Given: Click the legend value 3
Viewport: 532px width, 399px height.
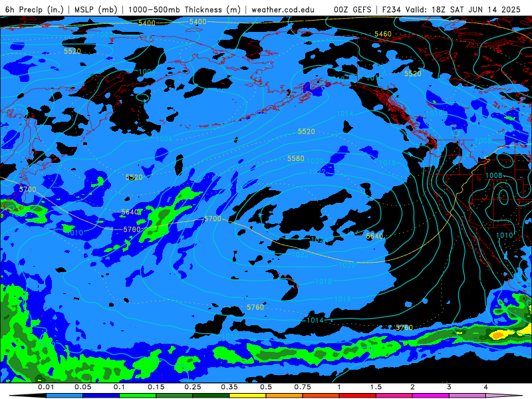Looking at the screenshot, I should click(449, 387).
